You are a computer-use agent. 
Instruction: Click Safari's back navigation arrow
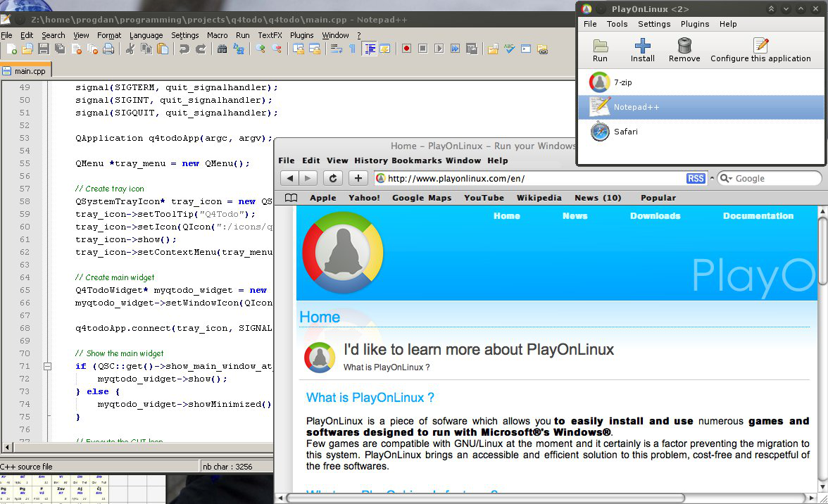coord(289,178)
